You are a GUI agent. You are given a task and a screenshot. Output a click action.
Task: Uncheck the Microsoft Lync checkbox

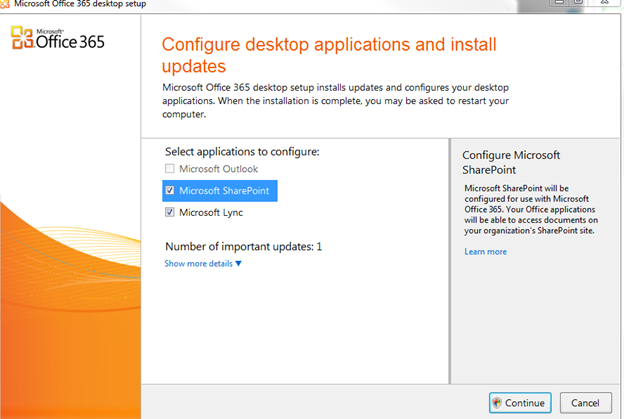click(170, 212)
